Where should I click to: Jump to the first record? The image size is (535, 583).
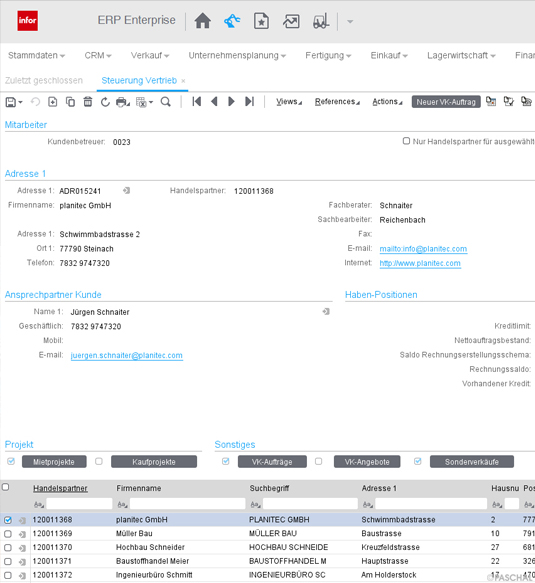(197, 102)
